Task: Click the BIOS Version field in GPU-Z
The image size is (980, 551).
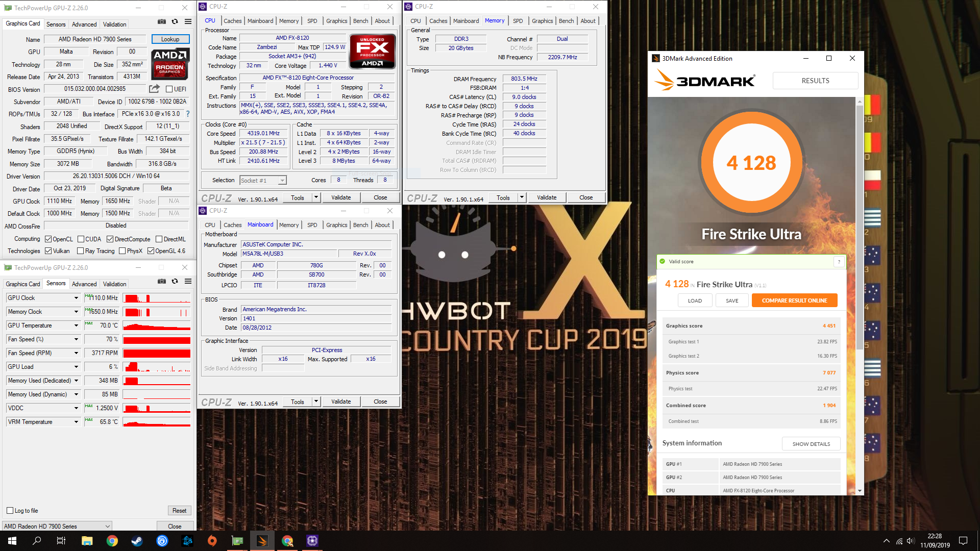Action: (95, 89)
